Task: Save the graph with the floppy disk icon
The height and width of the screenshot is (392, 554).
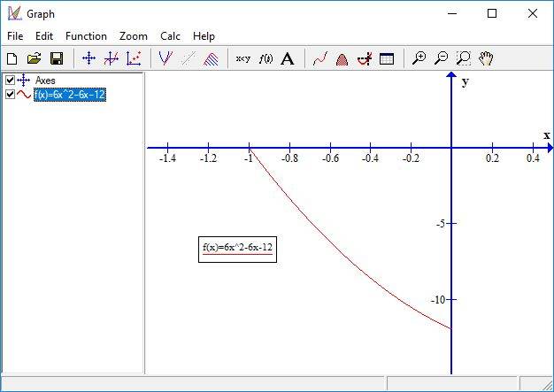Action: [x=56, y=58]
